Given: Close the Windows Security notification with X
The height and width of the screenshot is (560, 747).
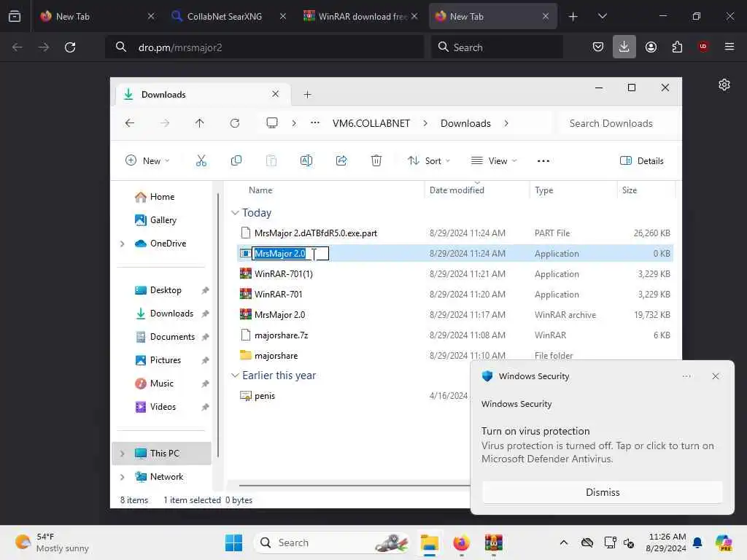Looking at the screenshot, I should click(x=715, y=376).
